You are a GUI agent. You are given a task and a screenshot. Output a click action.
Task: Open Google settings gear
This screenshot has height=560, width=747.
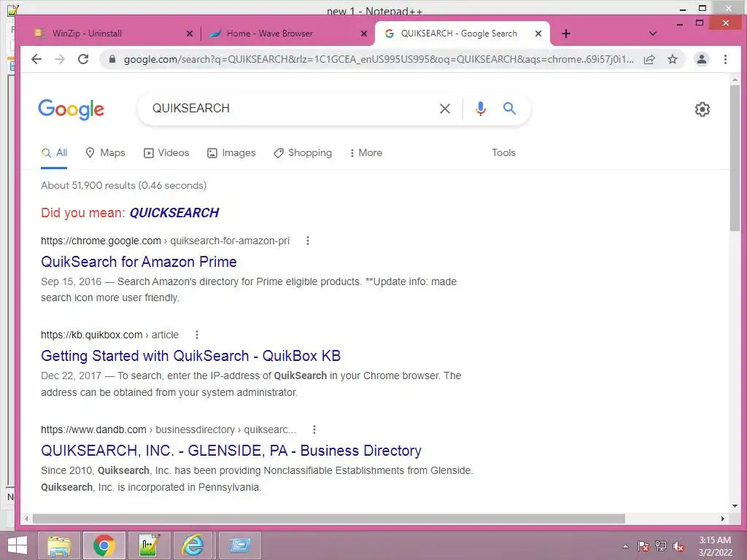[703, 109]
